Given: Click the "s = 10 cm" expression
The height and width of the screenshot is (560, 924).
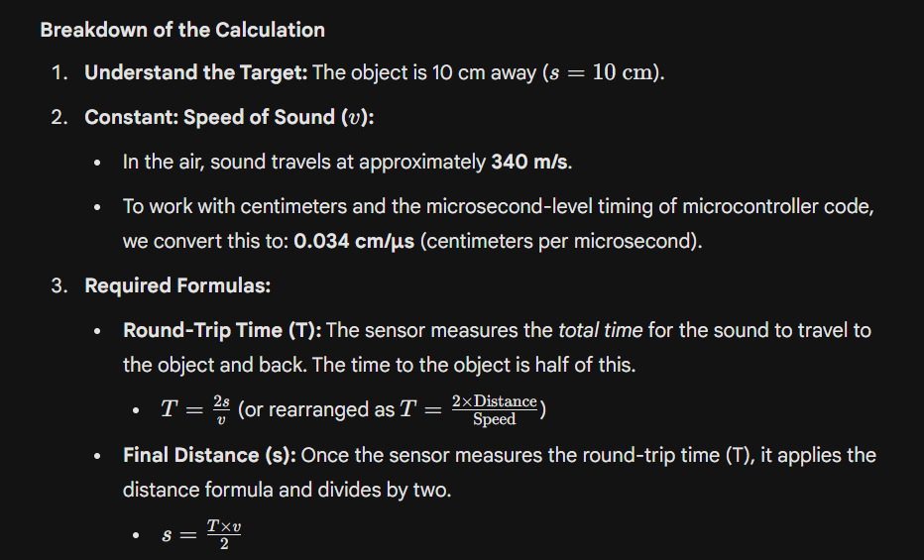Looking at the screenshot, I should coord(602,74).
